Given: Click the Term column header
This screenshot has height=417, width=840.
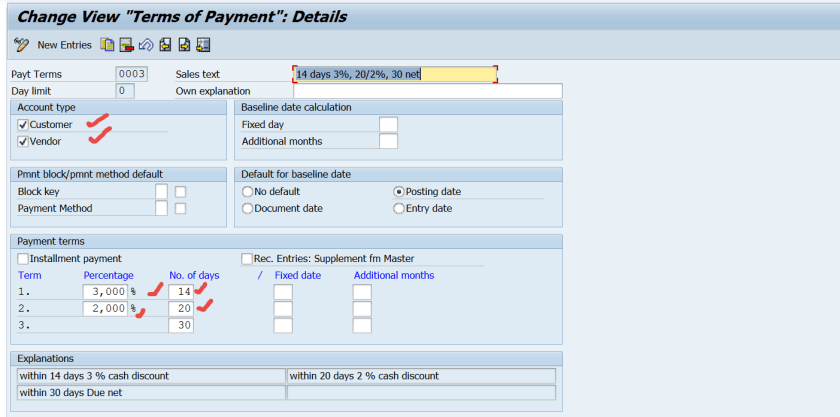Looking at the screenshot, I should [x=29, y=275].
